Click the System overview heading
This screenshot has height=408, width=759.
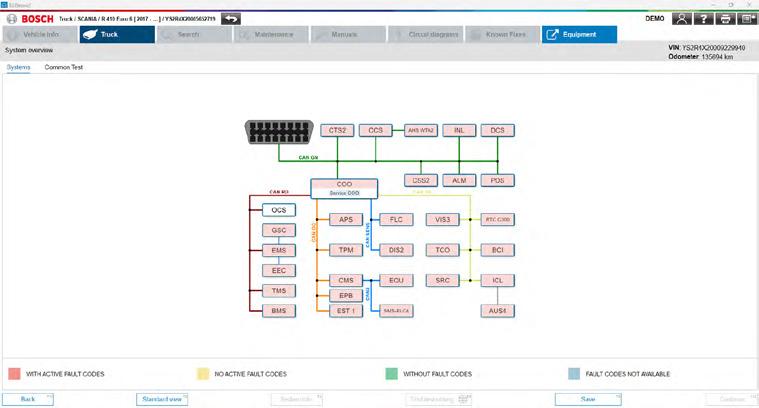pos(29,50)
